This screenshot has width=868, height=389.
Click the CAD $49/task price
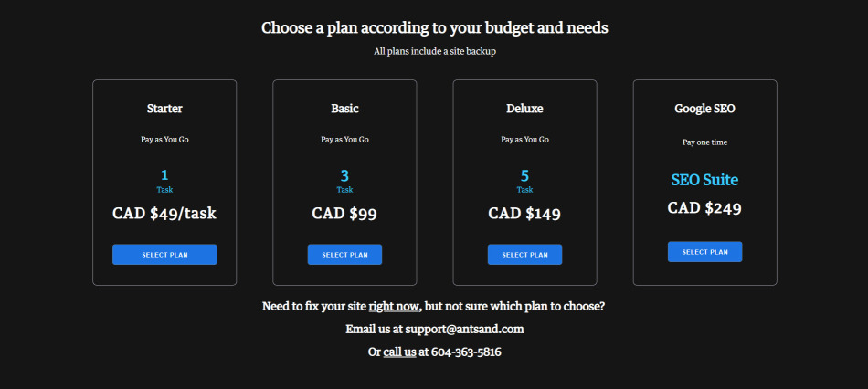pos(164,214)
